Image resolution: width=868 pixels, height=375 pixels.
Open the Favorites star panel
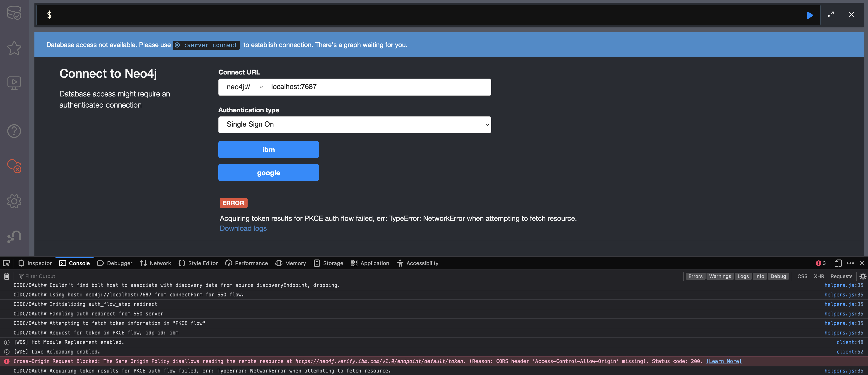[14, 48]
